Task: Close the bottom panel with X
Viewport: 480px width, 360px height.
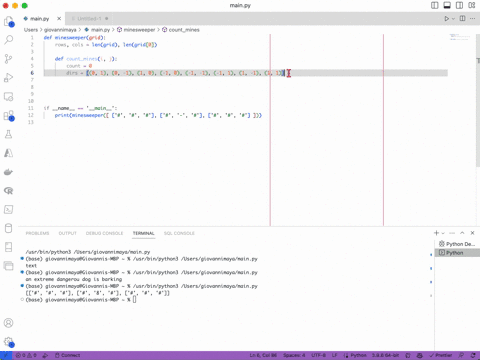Action: click(x=472, y=233)
